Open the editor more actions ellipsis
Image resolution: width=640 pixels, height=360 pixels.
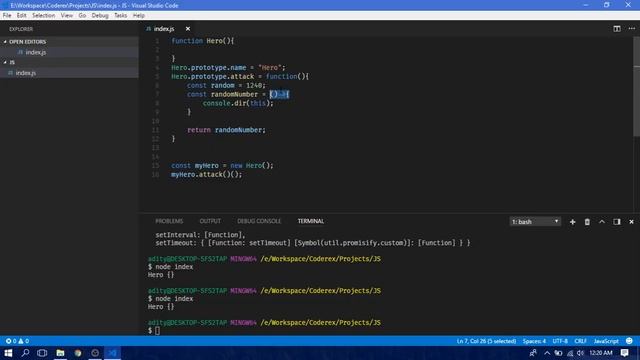[x=631, y=29]
